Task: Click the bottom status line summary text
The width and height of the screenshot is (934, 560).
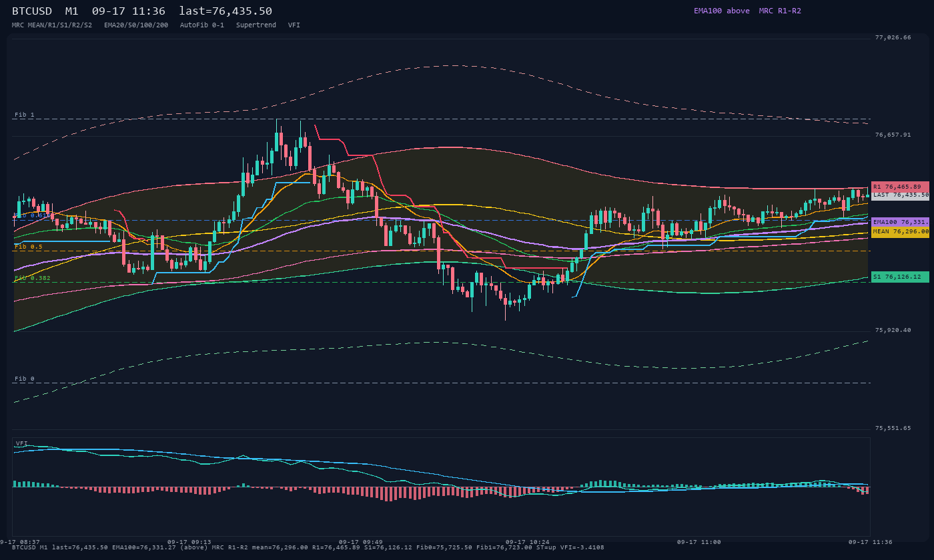Action: 308,547
